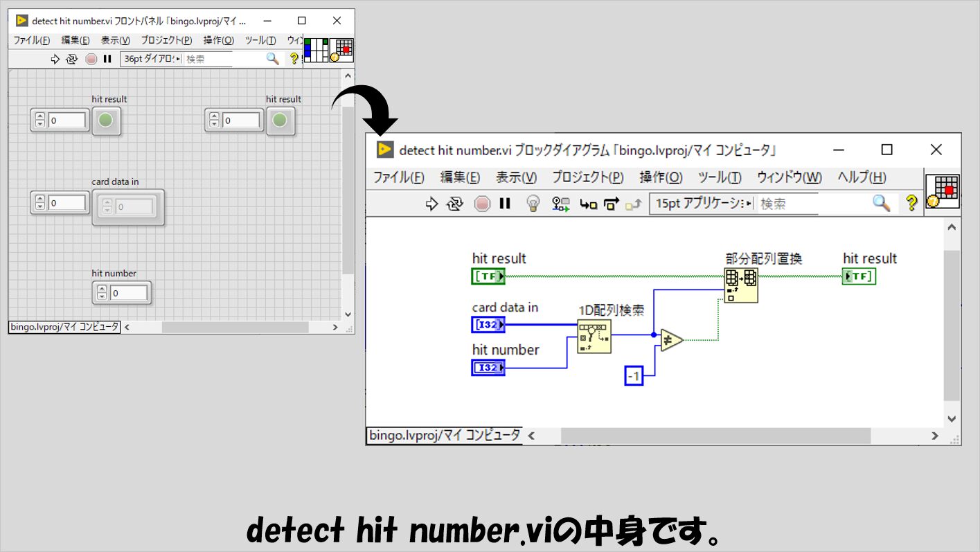Click the context help question mark in block diagram

click(x=911, y=203)
